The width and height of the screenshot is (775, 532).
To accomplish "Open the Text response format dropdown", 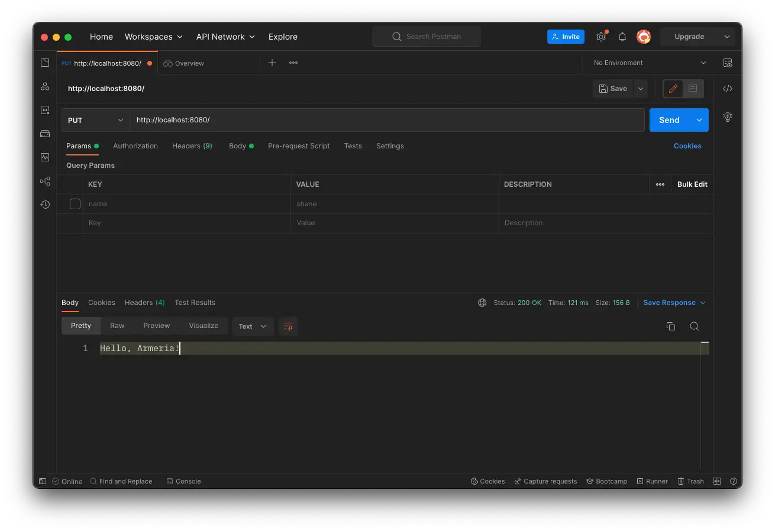I will point(253,326).
